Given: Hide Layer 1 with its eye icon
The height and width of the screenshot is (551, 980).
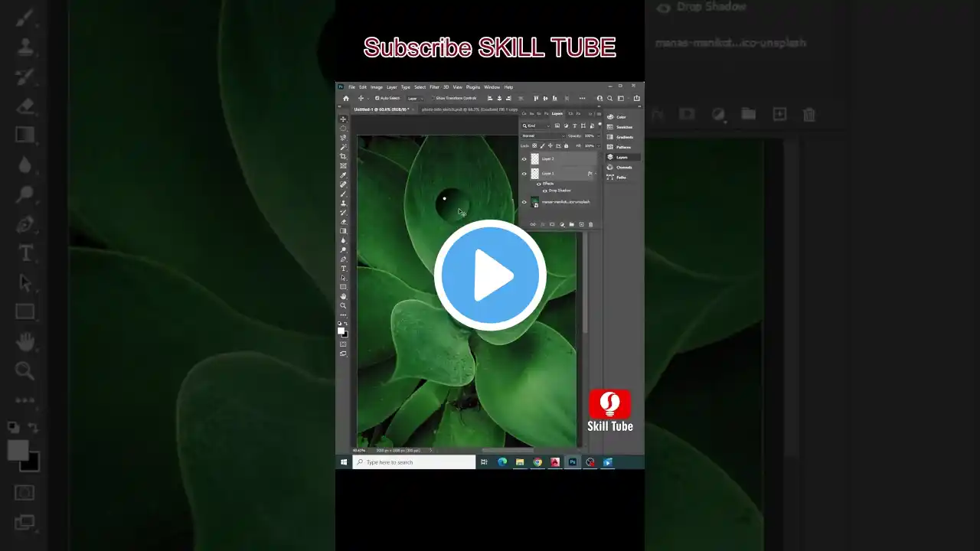Looking at the screenshot, I should [524, 174].
